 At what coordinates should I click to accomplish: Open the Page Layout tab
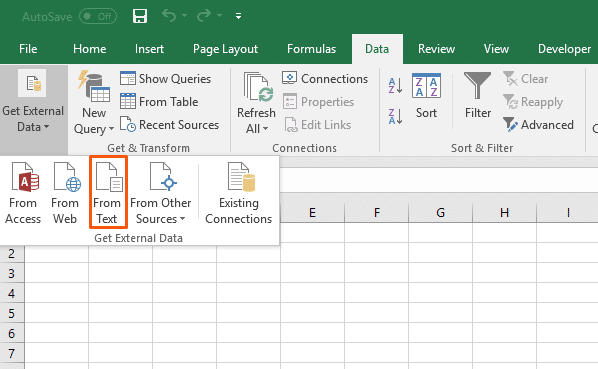[225, 49]
